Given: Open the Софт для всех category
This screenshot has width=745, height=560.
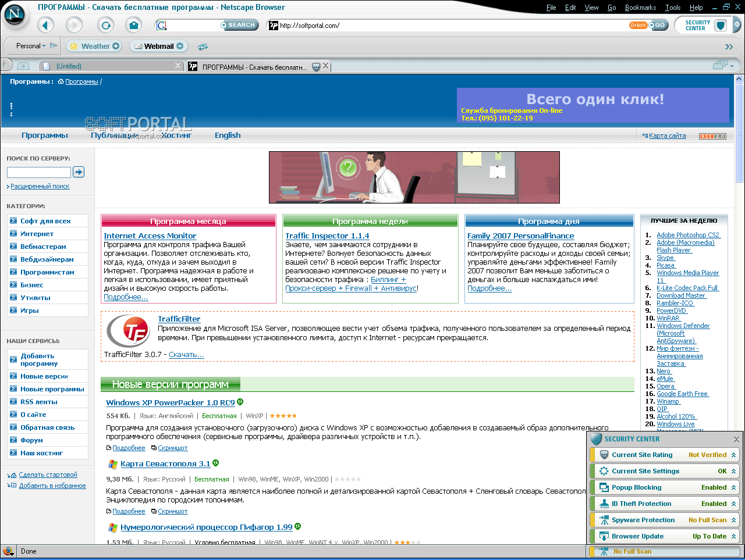Looking at the screenshot, I should coord(45,221).
